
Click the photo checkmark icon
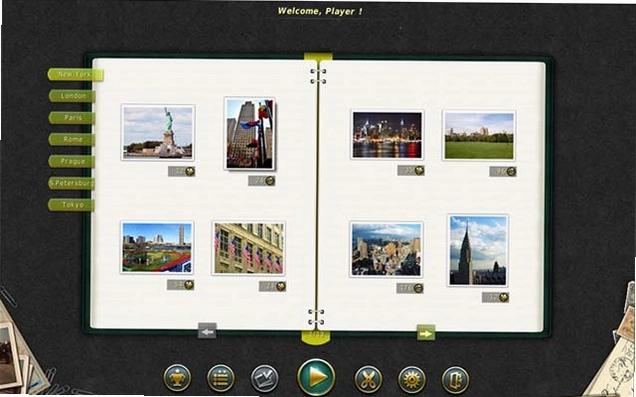(264, 378)
